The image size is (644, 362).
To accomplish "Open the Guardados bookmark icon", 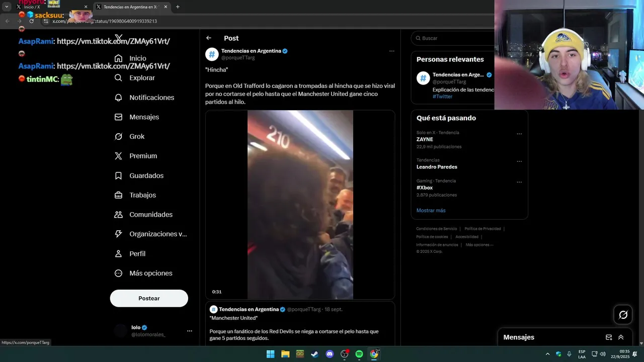I will tap(118, 175).
